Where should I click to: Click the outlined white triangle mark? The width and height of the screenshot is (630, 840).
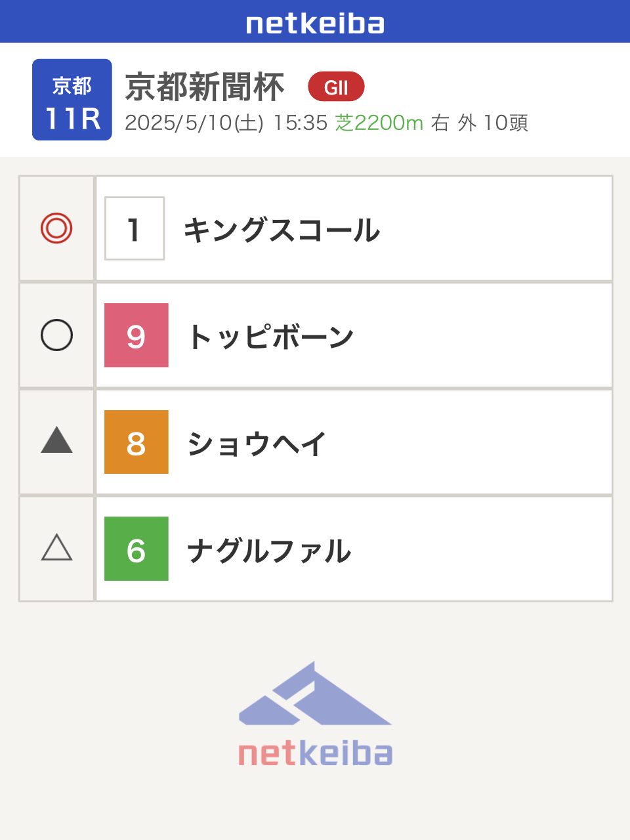click(x=56, y=548)
